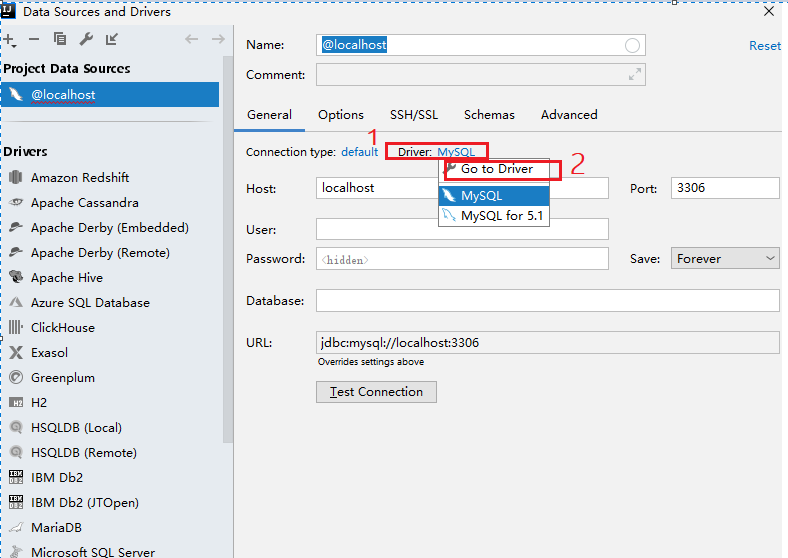Open the Advanced tab

click(x=569, y=115)
